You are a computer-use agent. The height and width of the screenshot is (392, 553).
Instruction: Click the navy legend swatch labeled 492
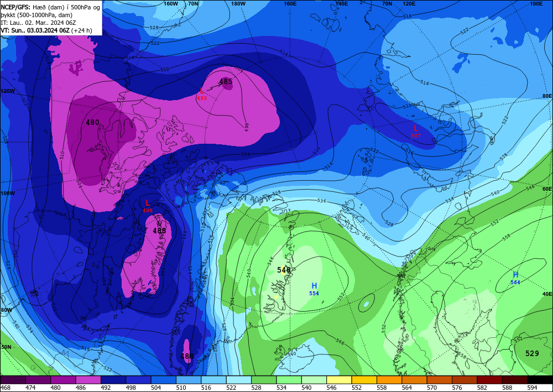pos(113,380)
